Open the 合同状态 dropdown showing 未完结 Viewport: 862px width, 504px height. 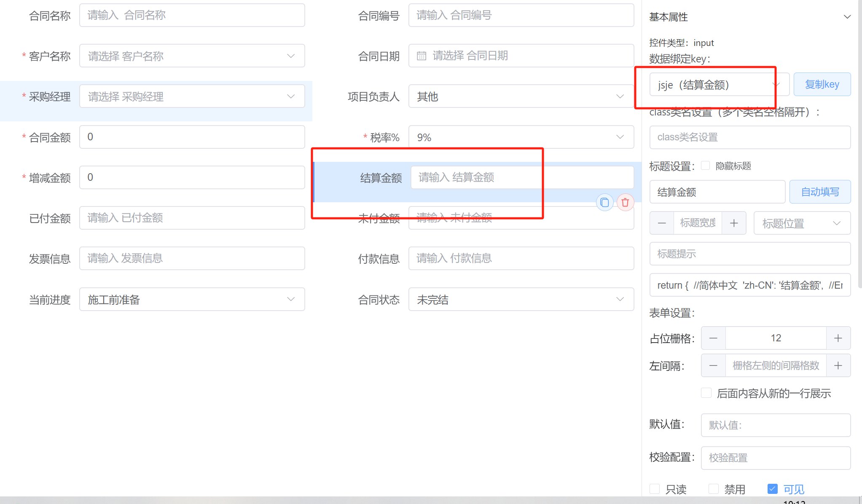[x=521, y=300]
